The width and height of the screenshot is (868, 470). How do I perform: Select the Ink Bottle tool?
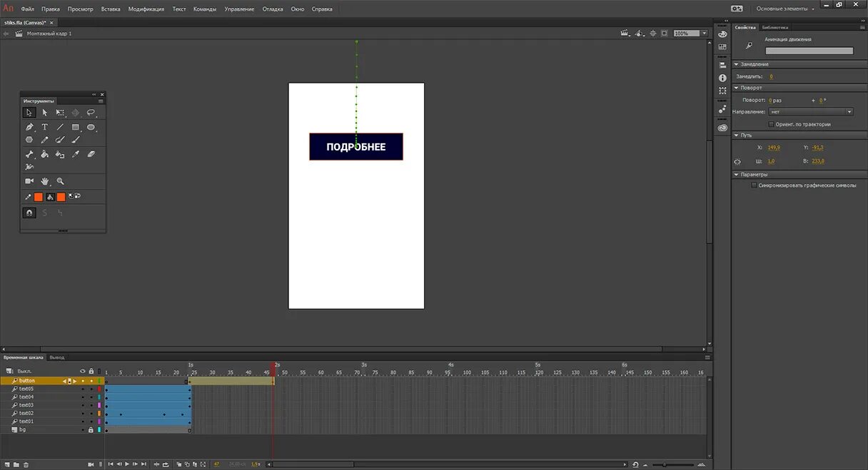(x=60, y=154)
